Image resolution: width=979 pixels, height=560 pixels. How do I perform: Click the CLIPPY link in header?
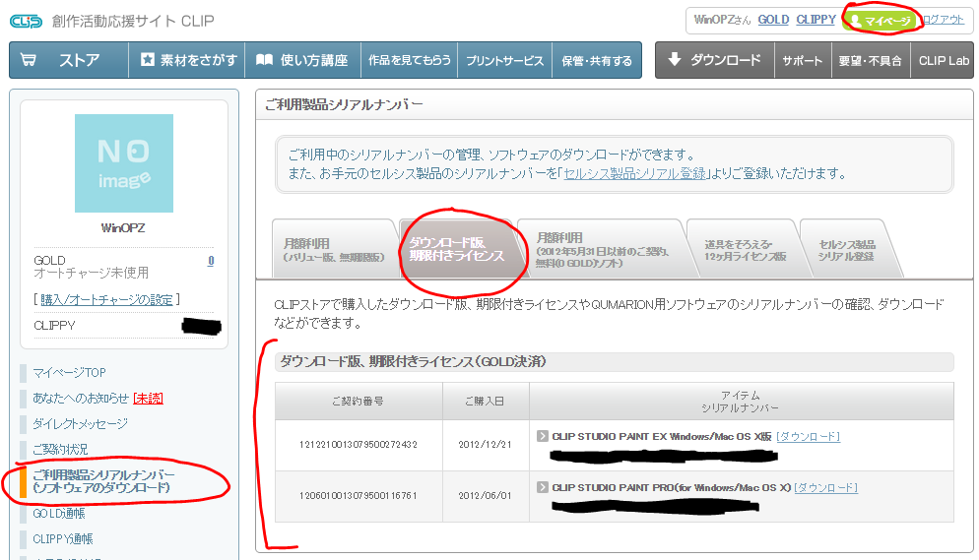point(816,20)
